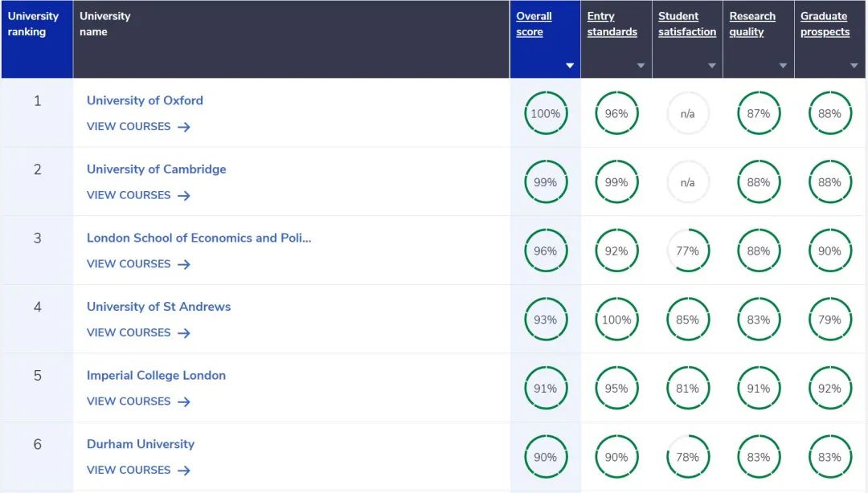Click St Andrews' 93% overall score circle
Image resolution: width=868 pixels, height=493 pixels.
point(546,320)
